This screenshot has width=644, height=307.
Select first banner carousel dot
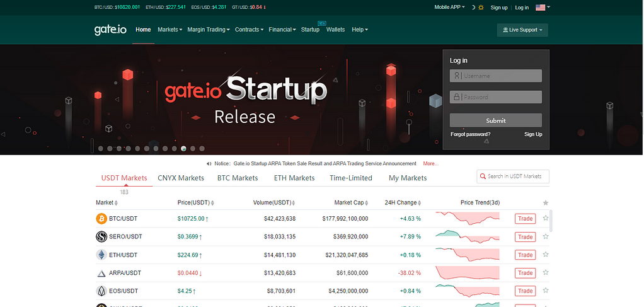point(101,149)
